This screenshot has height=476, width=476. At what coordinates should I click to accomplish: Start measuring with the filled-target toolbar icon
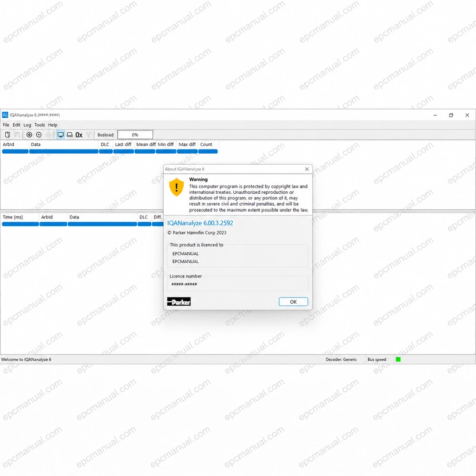tap(29, 135)
